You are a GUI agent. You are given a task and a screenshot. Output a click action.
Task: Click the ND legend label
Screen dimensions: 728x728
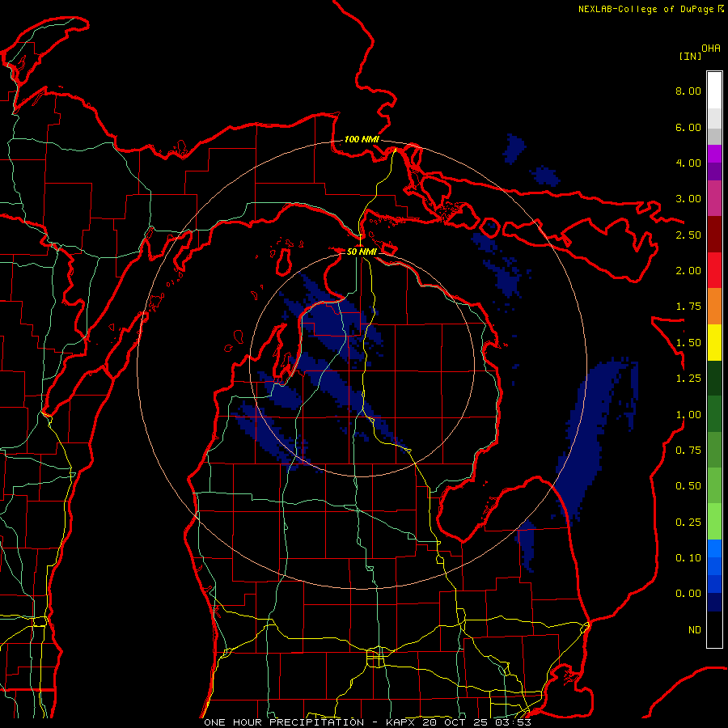[695, 630]
